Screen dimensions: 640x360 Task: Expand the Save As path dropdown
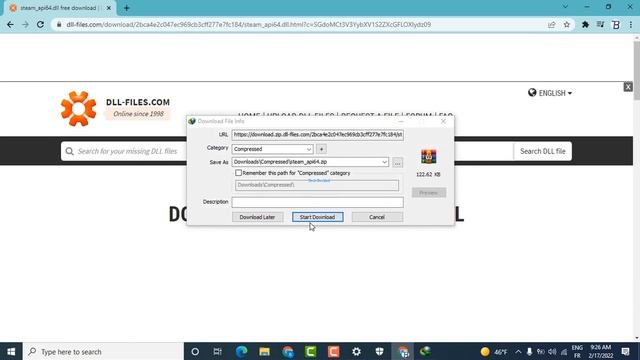[384, 162]
